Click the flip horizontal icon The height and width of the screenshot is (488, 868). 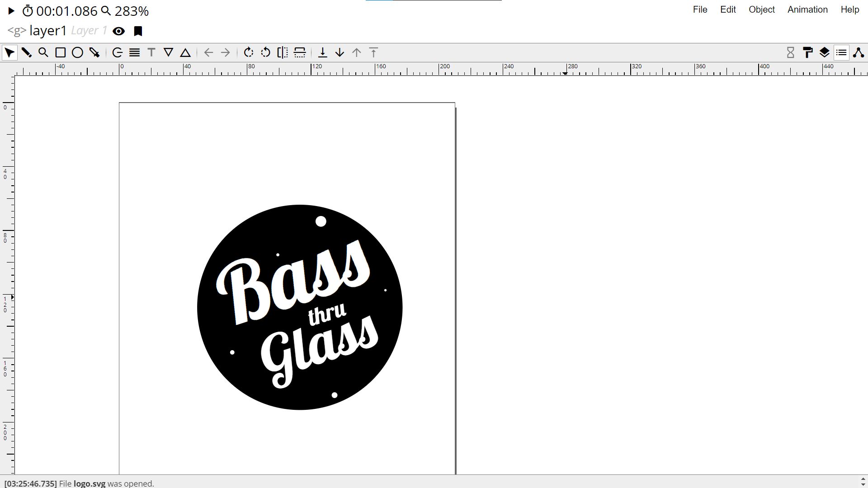283,53
